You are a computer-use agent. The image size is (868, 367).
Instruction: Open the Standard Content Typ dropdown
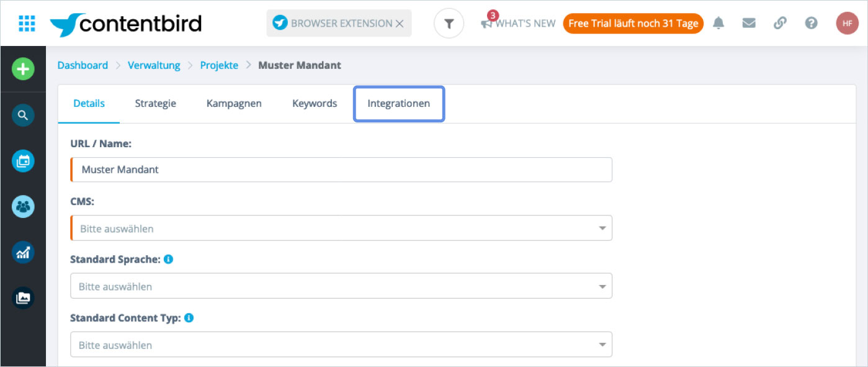coord(341,345)
